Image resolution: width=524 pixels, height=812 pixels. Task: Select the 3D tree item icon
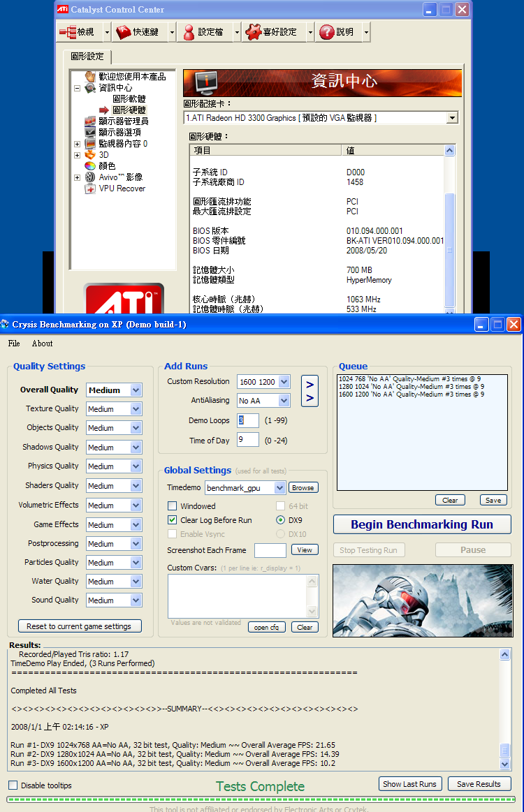[x=90, y=155]
